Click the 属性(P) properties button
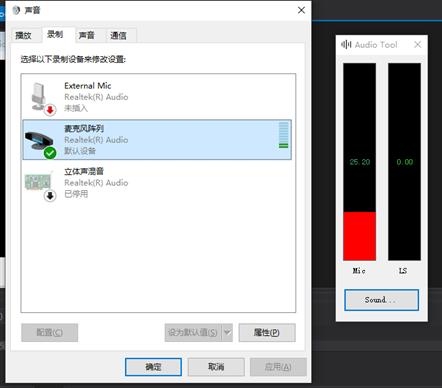 pos(267,332)
